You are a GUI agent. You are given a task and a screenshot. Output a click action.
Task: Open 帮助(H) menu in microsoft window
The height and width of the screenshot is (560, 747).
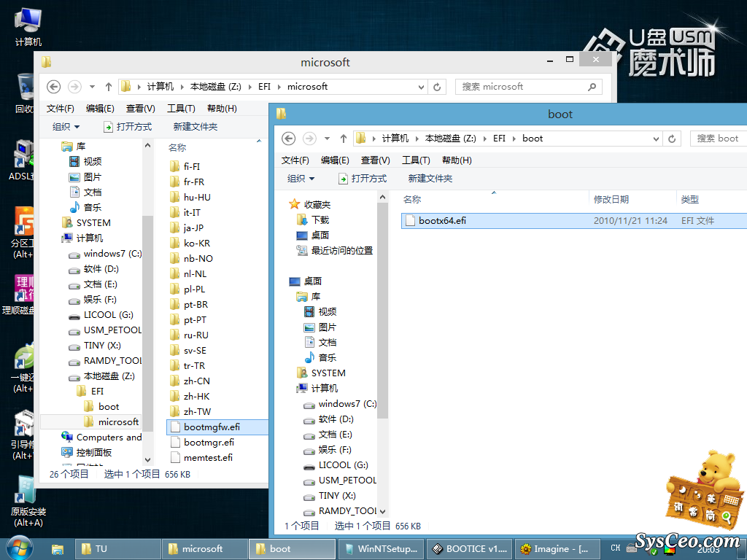pyautogui.click(x=222, y=109)
